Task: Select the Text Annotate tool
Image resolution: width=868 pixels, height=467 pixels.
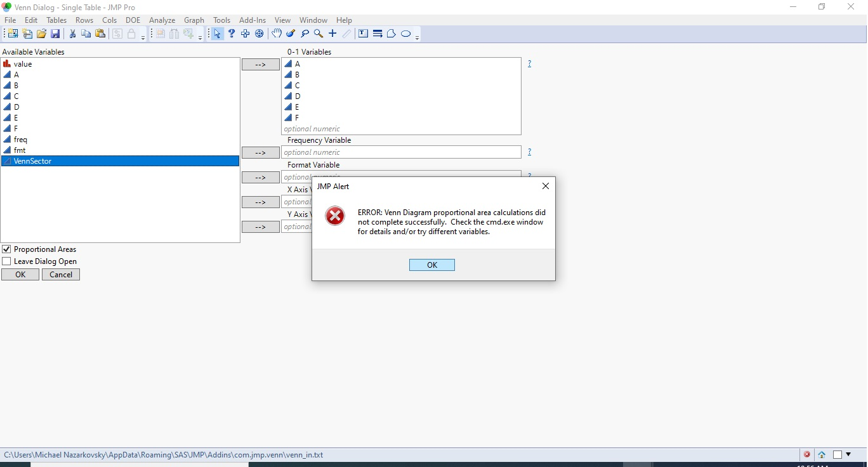Action: click(x=364, y=34)
